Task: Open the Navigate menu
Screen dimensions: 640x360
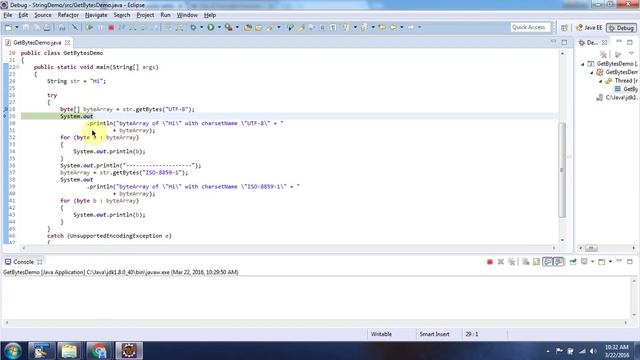Action: pyautogui.click(x=96, y=15)
